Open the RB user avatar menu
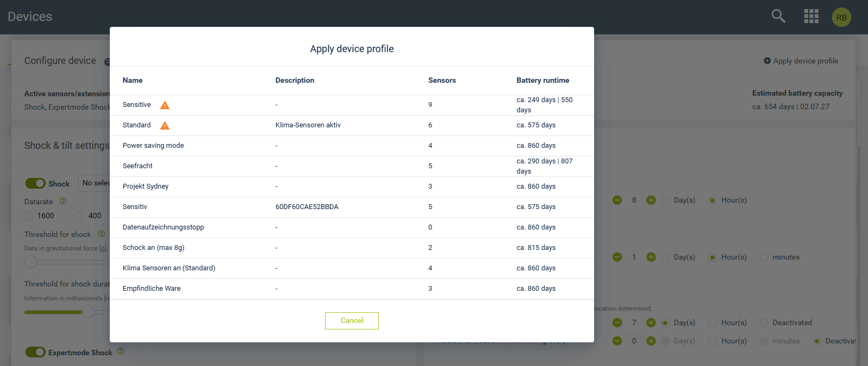Screen dimensions: 868x366 (841, 17)
